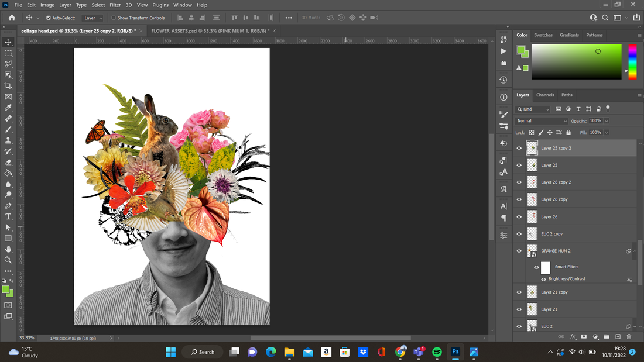Select the Hand tool
Viewport: 644px width, 362px height.
(x=8, y=249)
